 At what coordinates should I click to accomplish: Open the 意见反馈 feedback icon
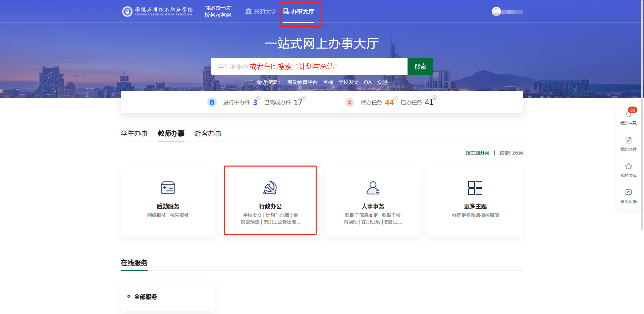point(628,193)
